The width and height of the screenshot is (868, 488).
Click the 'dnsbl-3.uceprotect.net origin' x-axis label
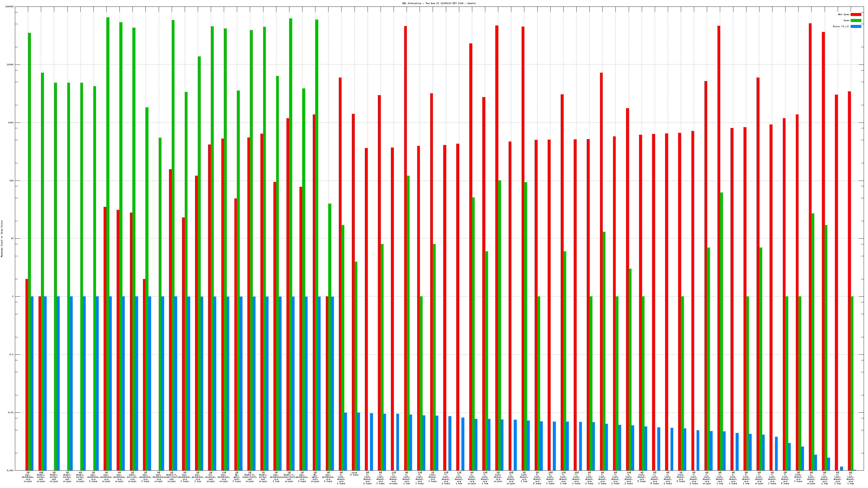[171, 477]
